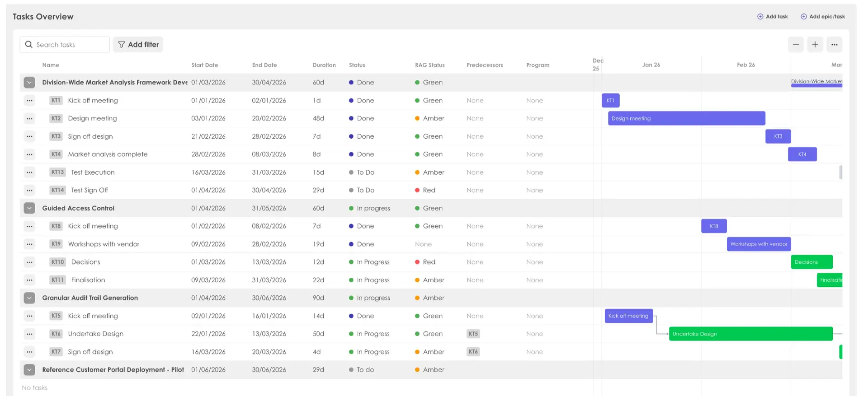Sort by Predecessors column header

485,65
